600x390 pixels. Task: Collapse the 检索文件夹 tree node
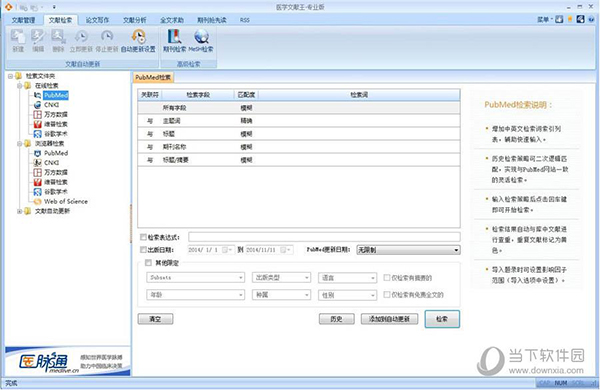(x=11, y=76)
